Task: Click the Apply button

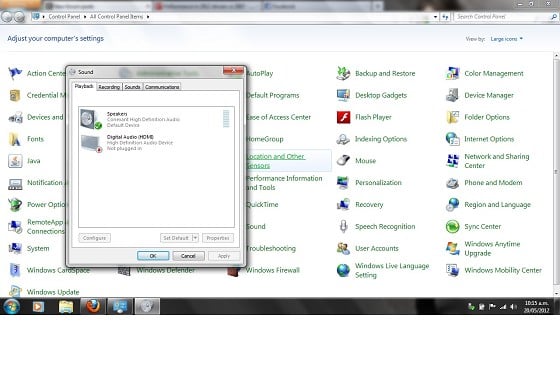Action: [224, 256]
